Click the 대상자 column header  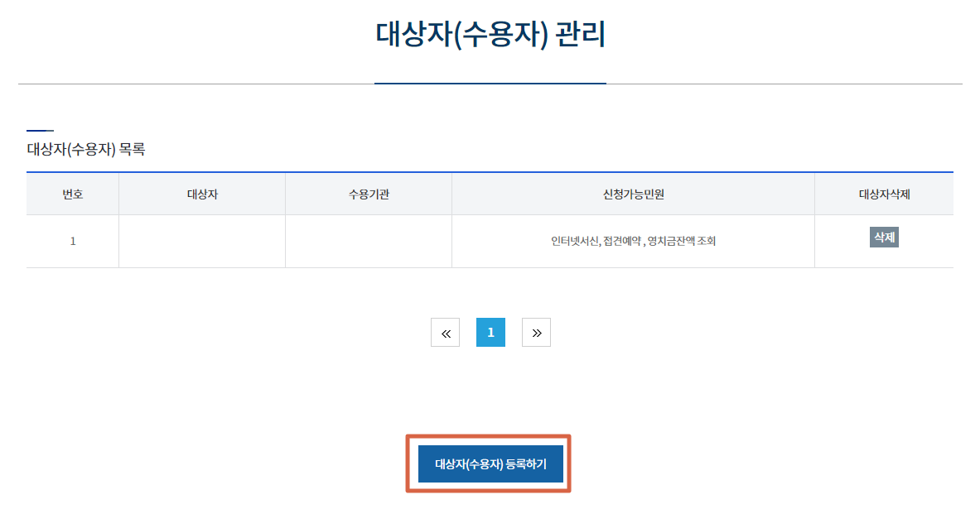[x=202, y=194]
